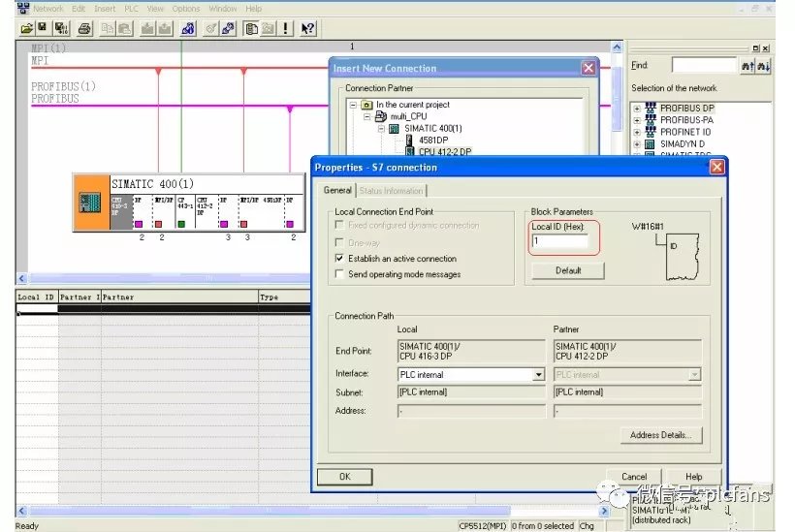Enable Send operating mode messages checkbox
The width and height of the screenshot is (795, 532).
click(339, 274)
